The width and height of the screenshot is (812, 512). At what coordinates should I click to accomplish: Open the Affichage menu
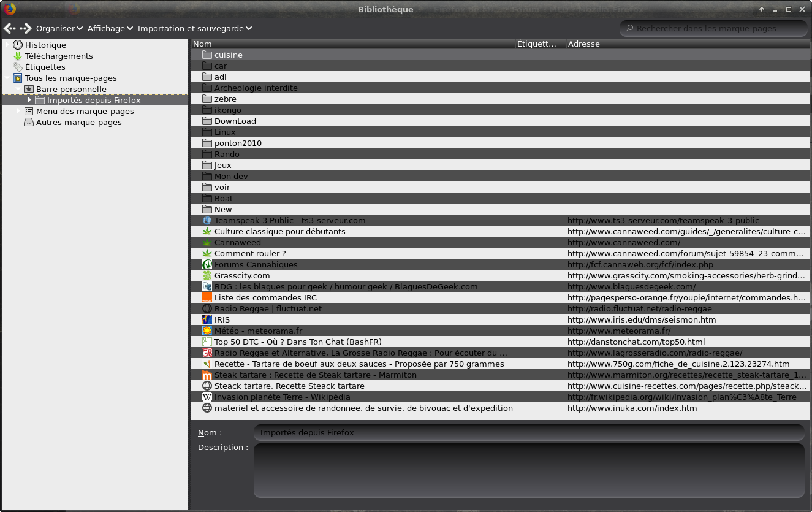point(110,28)
